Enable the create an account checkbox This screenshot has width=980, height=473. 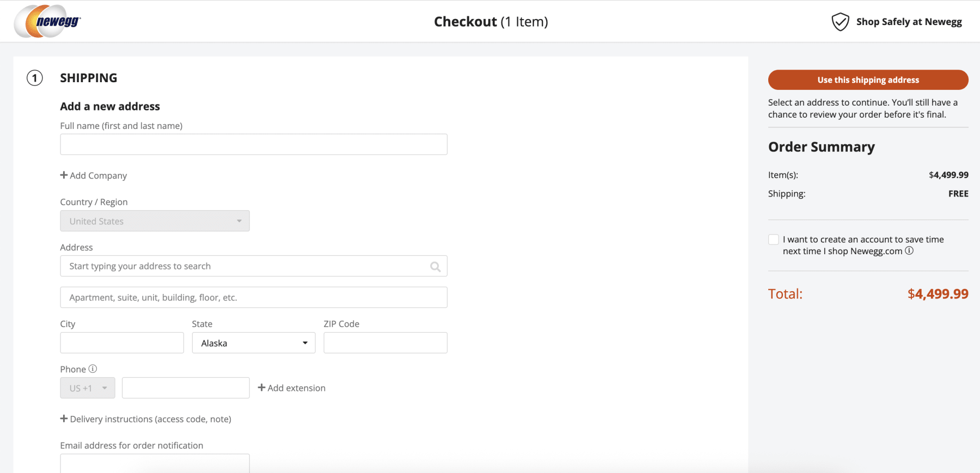click(774, 239)
